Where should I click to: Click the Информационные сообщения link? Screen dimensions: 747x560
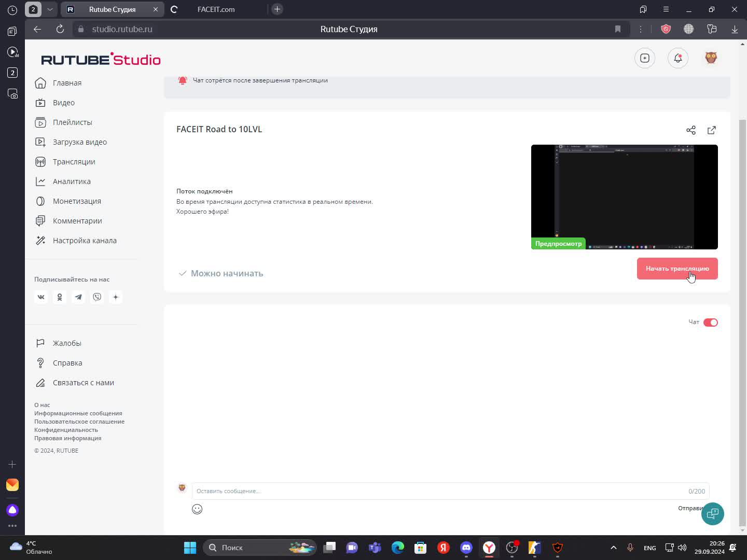coord(78,413)
